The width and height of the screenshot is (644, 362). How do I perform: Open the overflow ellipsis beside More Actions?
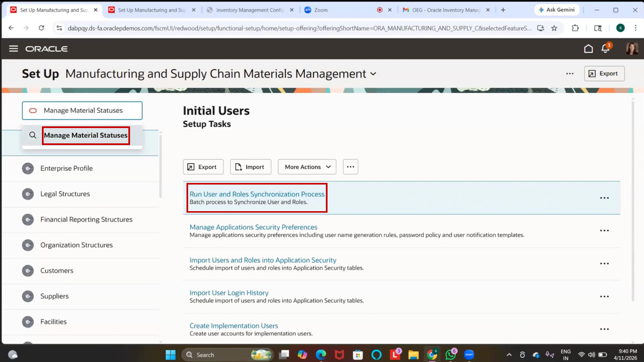pyautogui.click(x=351, y=167)
